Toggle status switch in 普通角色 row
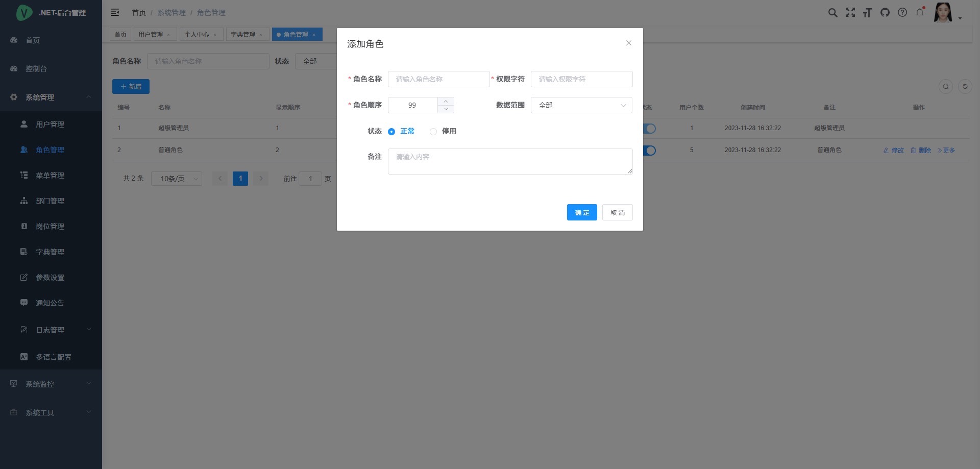Screen dimensions: 980x469 click(x=649, y=151)
